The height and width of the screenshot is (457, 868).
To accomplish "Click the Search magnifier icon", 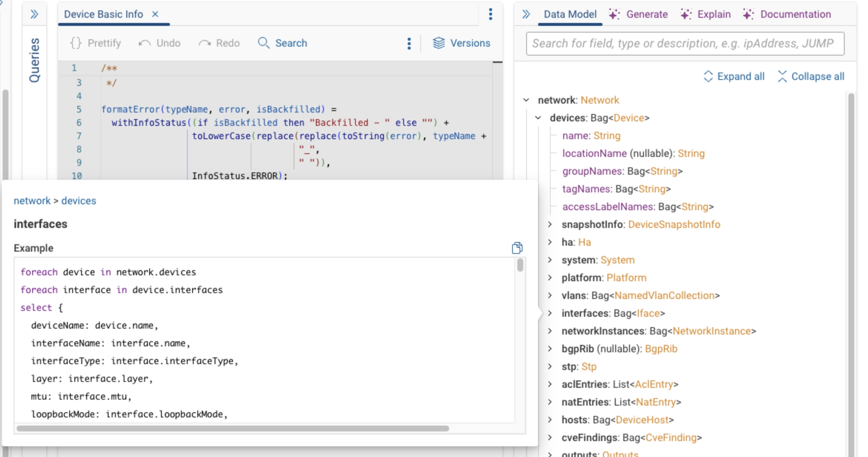I will click(x=264, y=43).
